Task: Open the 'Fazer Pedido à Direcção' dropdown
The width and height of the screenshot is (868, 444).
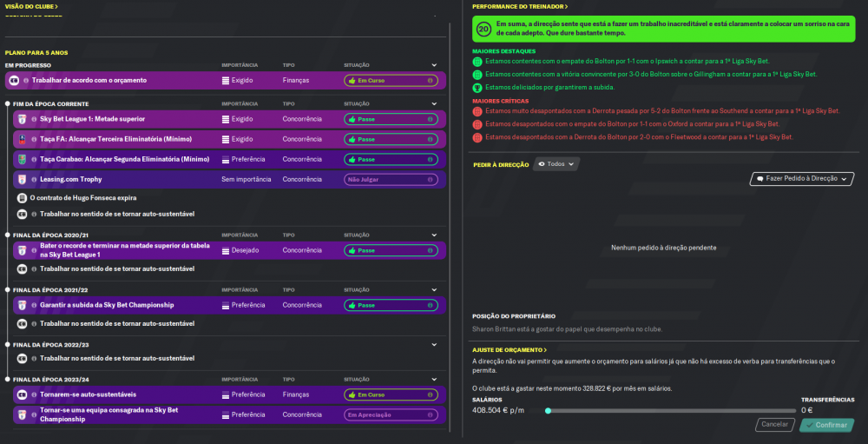Action: pos(801,179)
